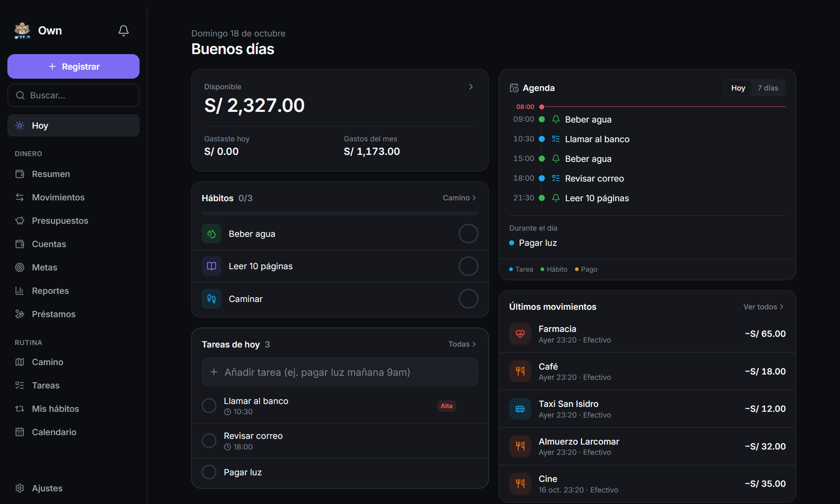The image size is (840, 504).
Task: Click the Almuerzo Larcomar food icon
Action: [520, 446]
